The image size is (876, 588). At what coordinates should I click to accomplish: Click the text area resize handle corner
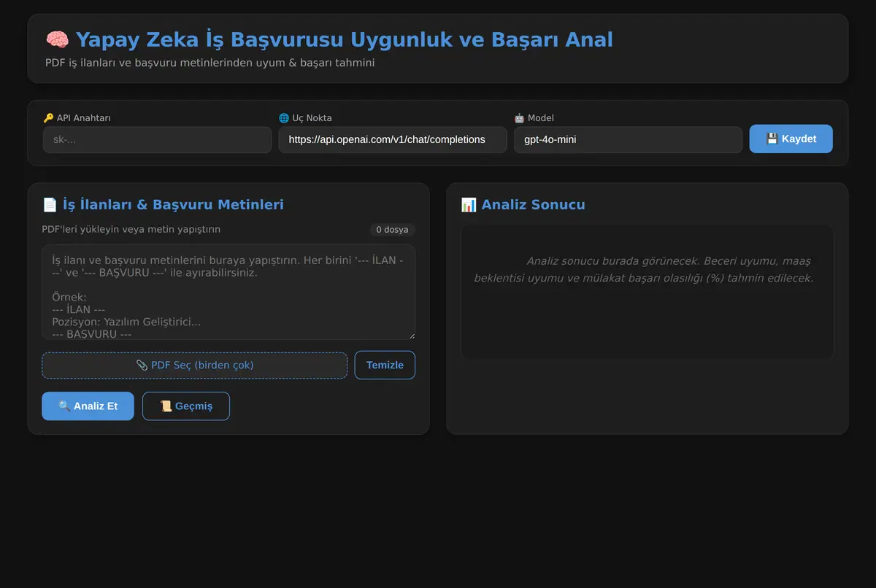pyautogui.click(x=411, y=335)
